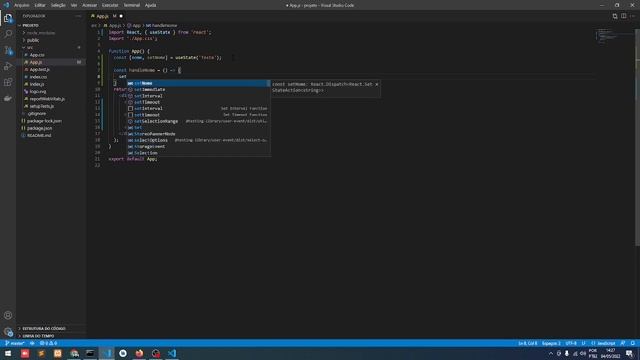Open the Source Control view
Viewport: 640px width, 360px height.
8,50
